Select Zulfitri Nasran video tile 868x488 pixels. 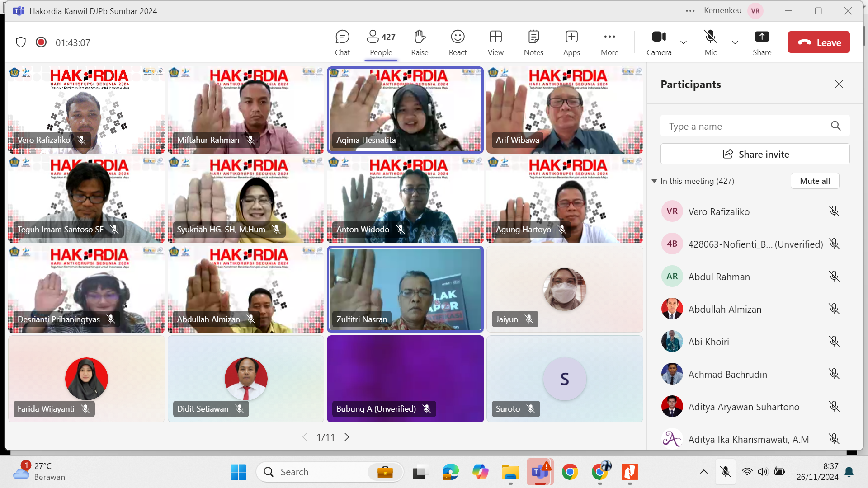(x=405, y=289)
